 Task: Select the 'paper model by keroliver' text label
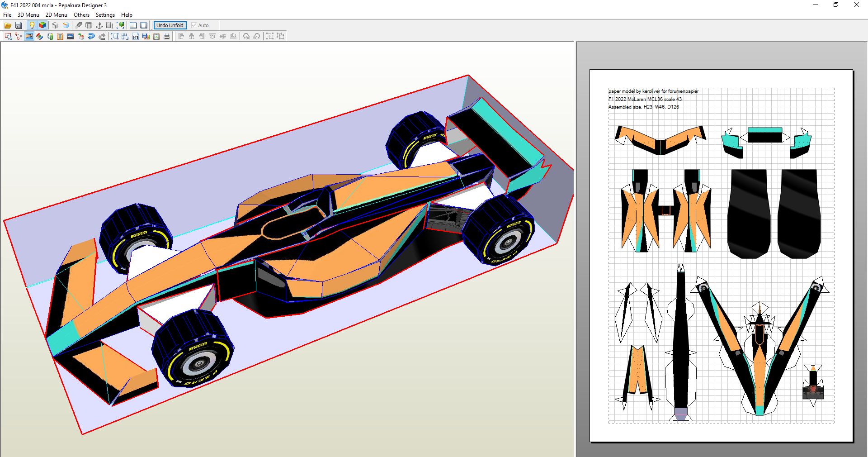(x=653, y=91)
